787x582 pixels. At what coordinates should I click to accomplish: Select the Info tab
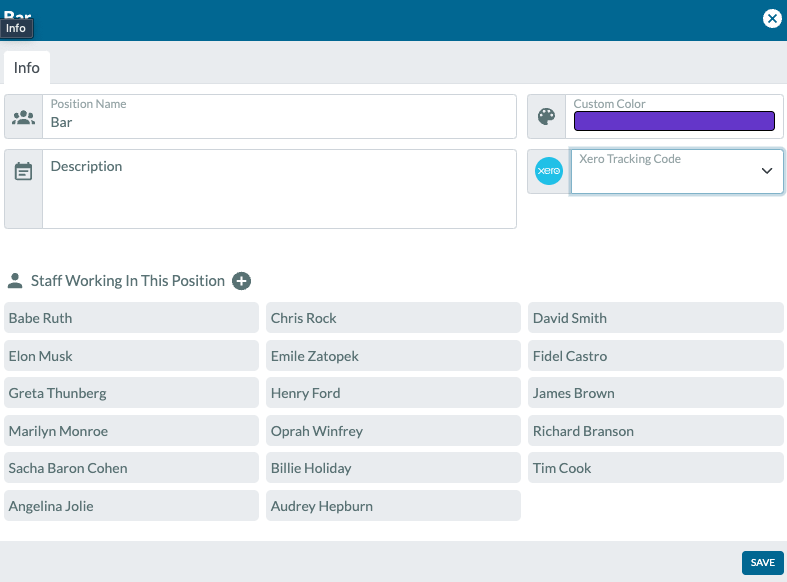(x=27, y=68)
